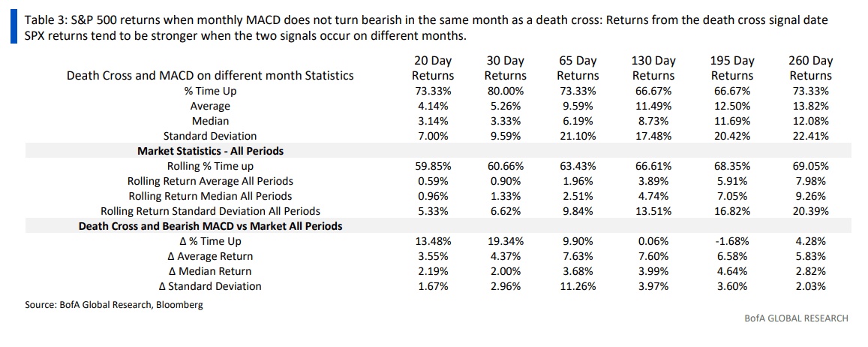Select the "260 Day Returns" column header
Image resolution: width=868 pixels, height=347 pixels.
click(x=810, y=68)
